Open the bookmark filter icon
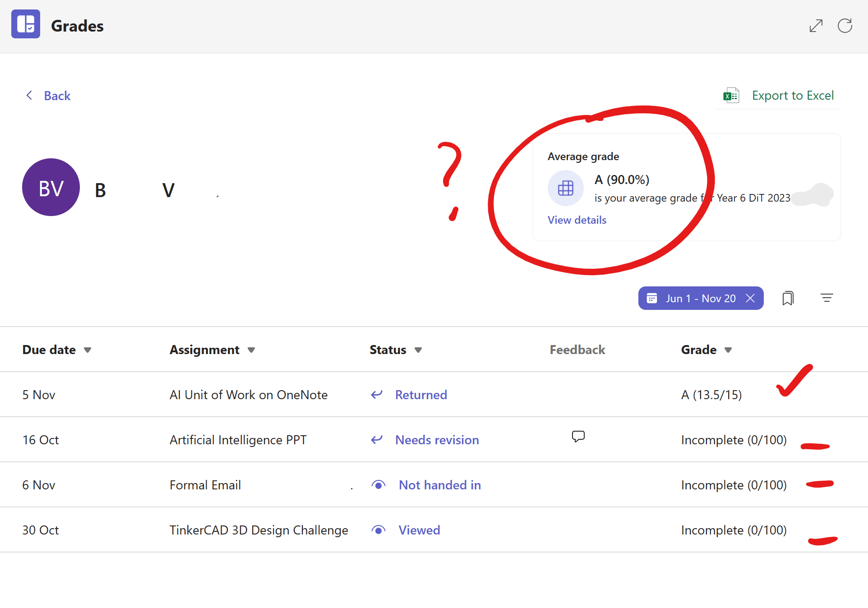The width and height of the screenshot is (868, 608). click(x=788, y=298)
